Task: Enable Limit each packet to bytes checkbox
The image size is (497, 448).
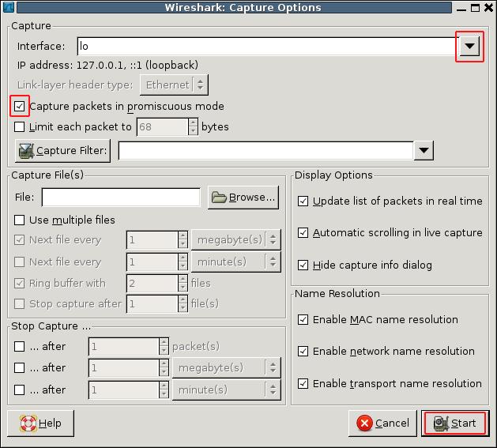Action: [x=19, y=127]
